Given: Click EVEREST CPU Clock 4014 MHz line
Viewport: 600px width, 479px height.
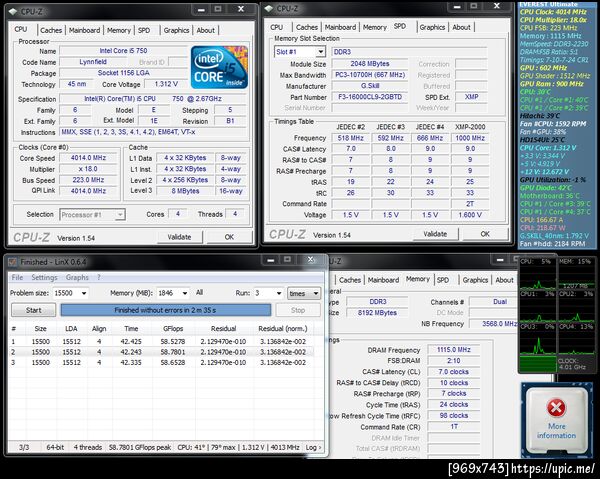Looking at the screenshot, I should (553, 12).
